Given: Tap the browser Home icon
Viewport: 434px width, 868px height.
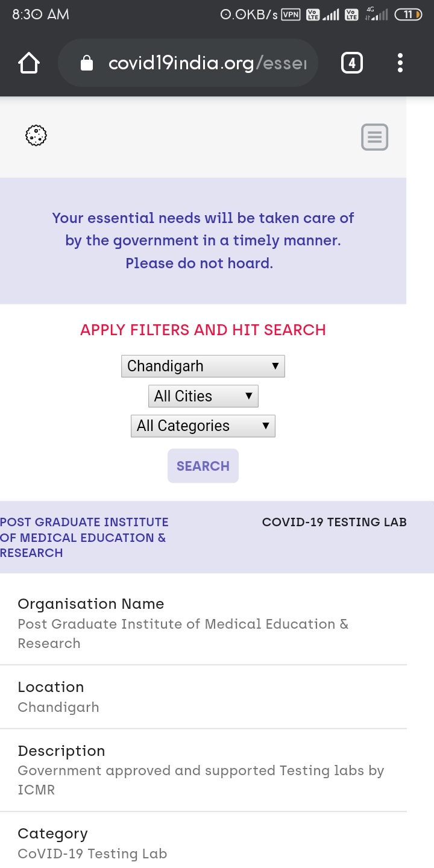Looking at the screenshot, I should tap(28, 62).
